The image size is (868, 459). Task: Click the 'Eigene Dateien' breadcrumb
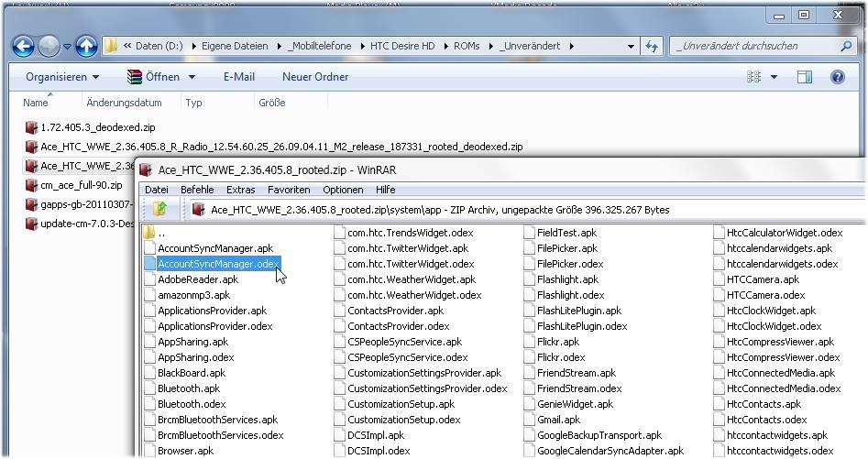tap(235, 46)
